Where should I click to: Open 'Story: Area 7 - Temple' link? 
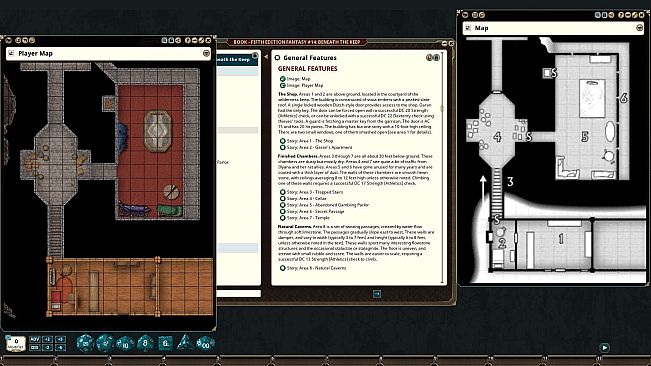pyautogui.click(x=305, y=218)
